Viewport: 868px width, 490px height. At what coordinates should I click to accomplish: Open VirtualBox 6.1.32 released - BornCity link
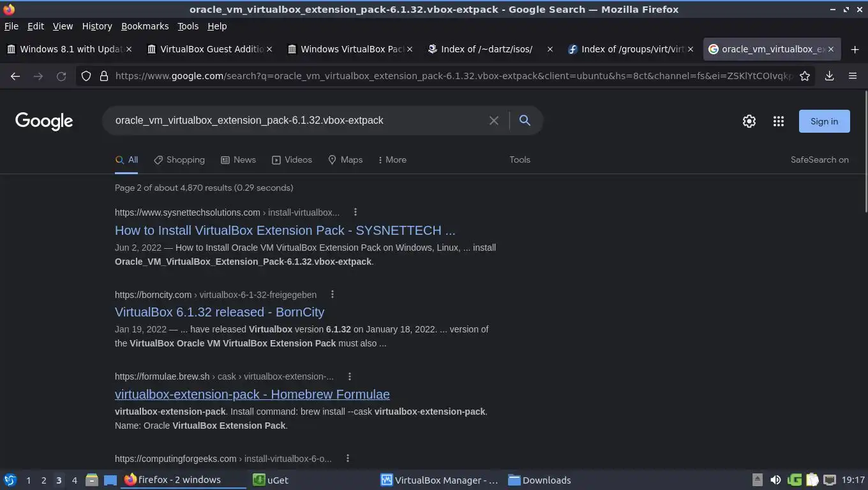click(220, 312)
